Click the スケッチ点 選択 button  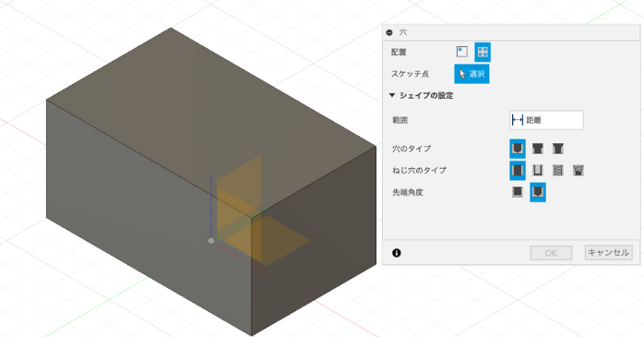click(471, 74)
